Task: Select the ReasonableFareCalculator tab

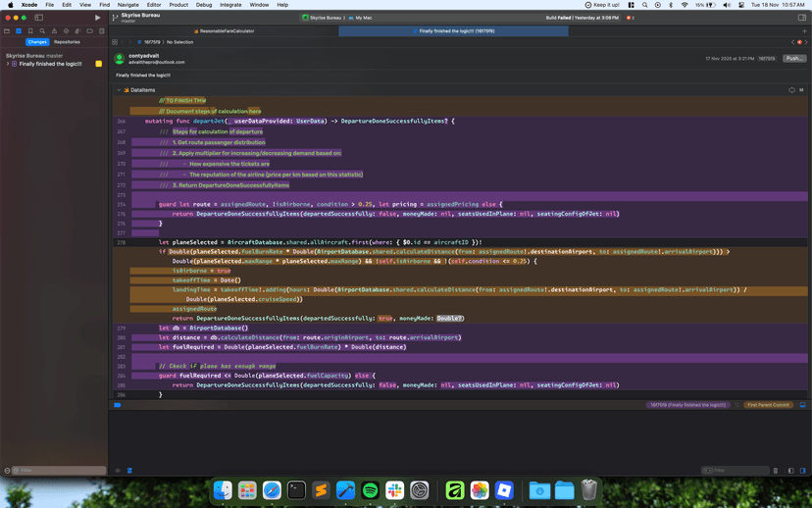Action: coord(227,31)
